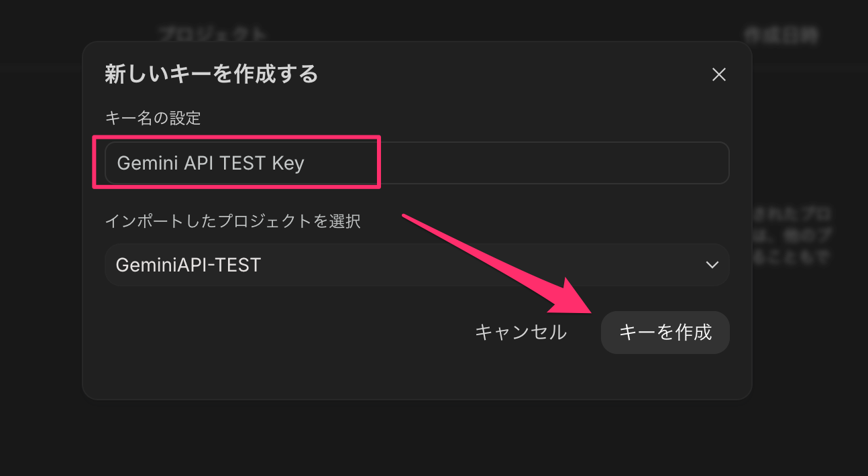Click the key name input field
The width and height of the screenshot is (868, 476).
pos(416,163)
